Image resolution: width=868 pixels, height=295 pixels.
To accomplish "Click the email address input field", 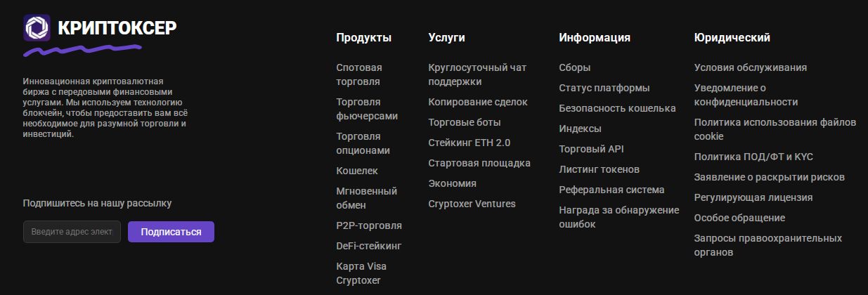I will (72, 232).
